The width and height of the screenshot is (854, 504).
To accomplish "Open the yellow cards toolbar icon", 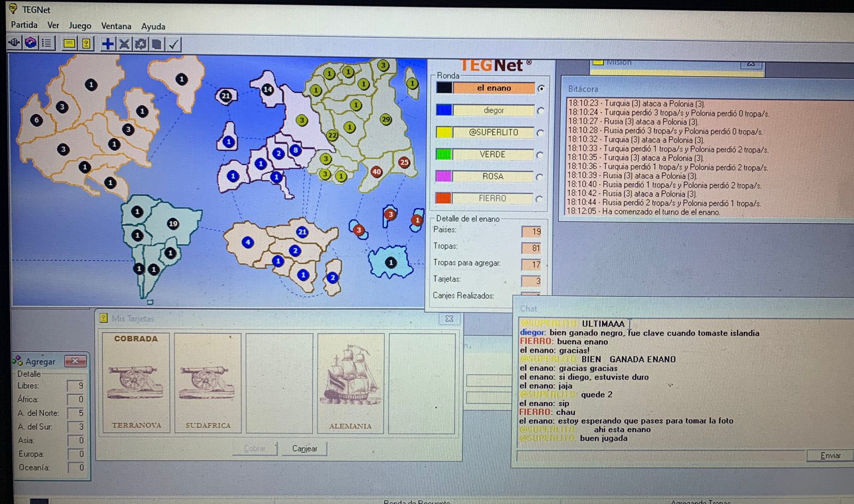I will point(85,43).
